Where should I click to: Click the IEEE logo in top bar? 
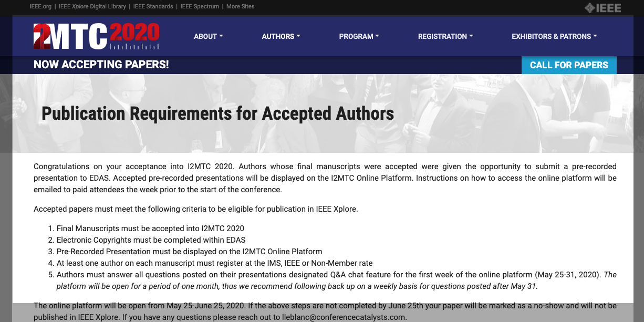tap(603, 8)
